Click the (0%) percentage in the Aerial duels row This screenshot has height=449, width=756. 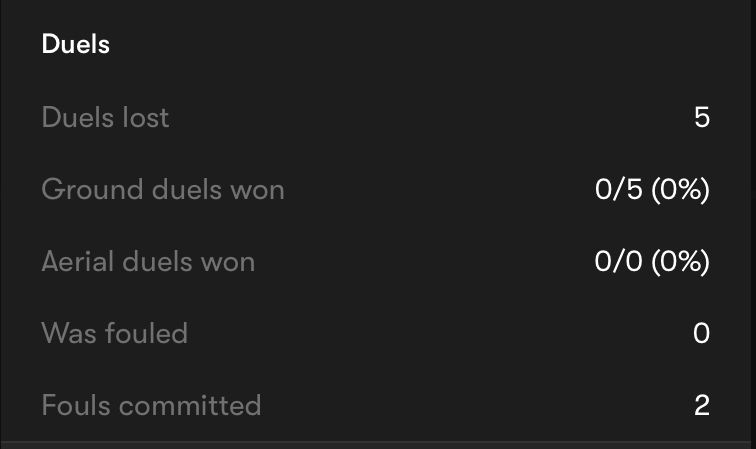coord(680,261)
